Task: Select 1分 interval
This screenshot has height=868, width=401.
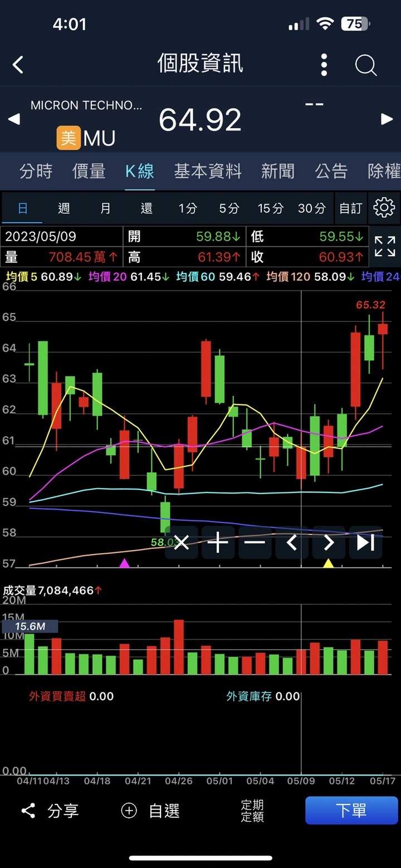Action: [188, 208]
